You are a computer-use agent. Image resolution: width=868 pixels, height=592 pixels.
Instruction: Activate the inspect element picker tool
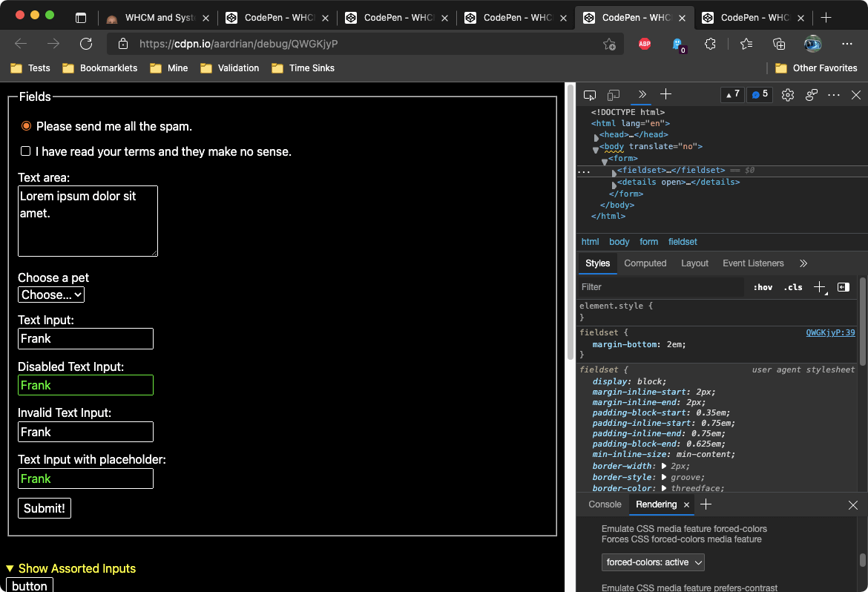590,95
